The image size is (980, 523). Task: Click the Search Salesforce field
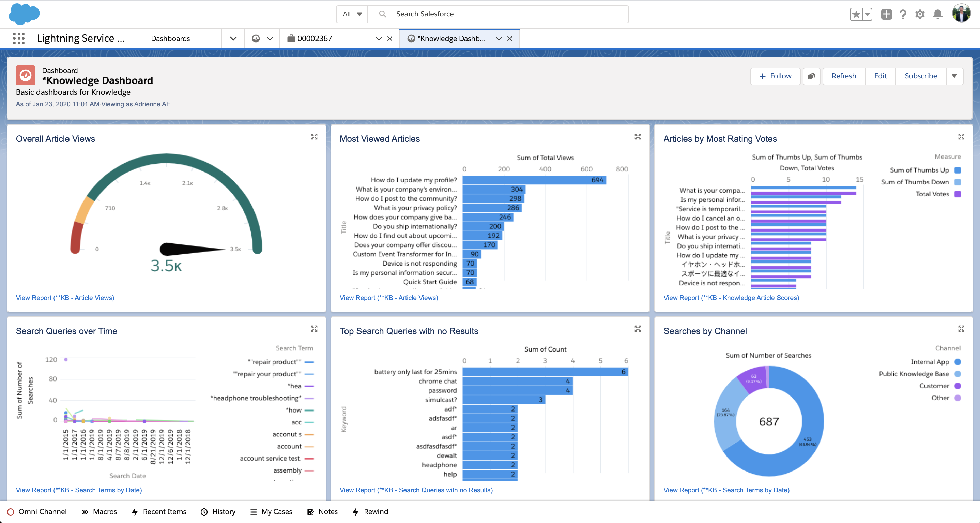click(x=499, y=14)
